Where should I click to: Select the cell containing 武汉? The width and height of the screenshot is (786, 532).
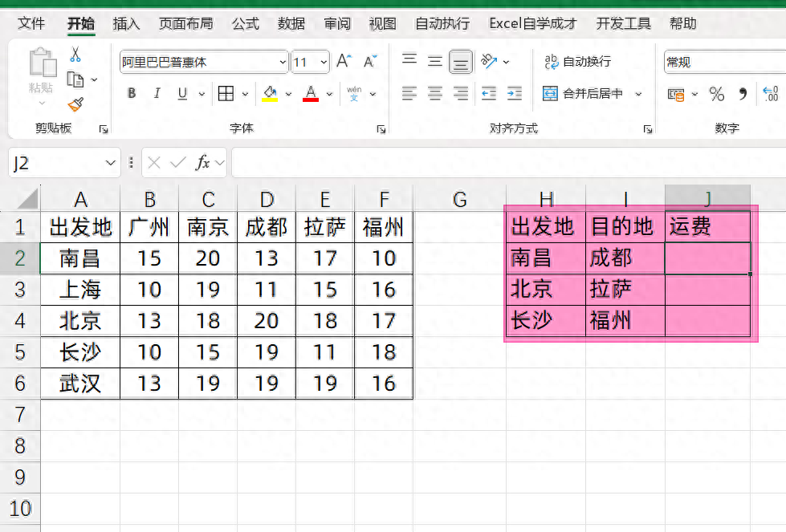pos(80,384)
